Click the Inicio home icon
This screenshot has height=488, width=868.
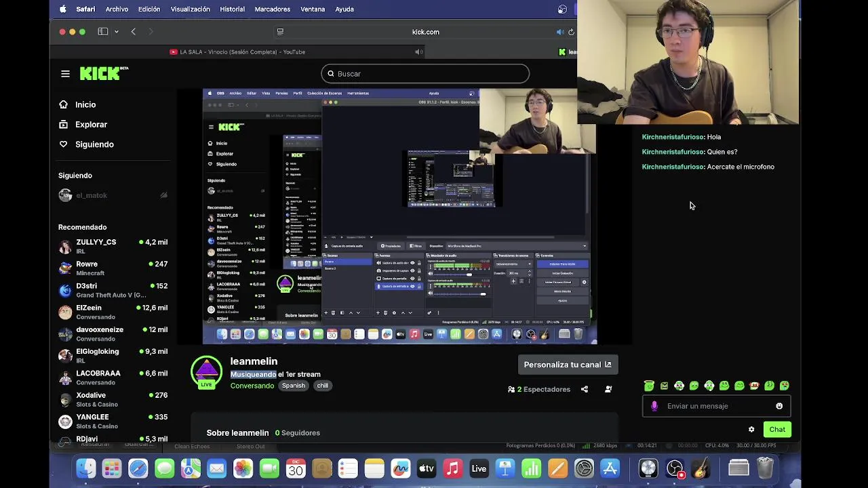pos(63,104)
